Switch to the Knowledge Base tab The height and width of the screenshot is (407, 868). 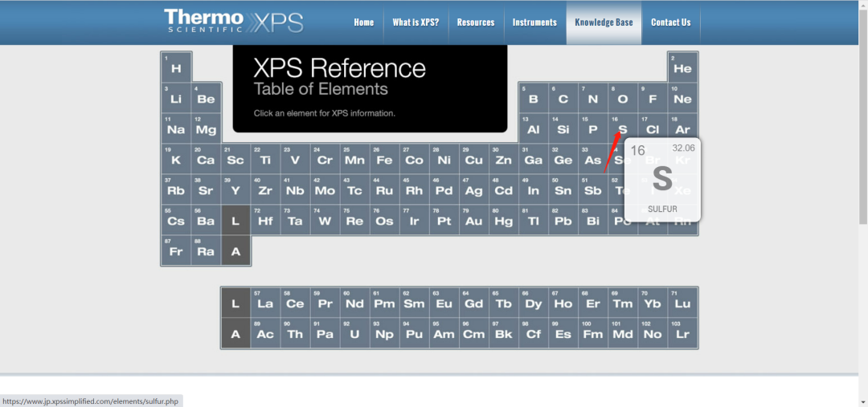click(x=604, y=22)
